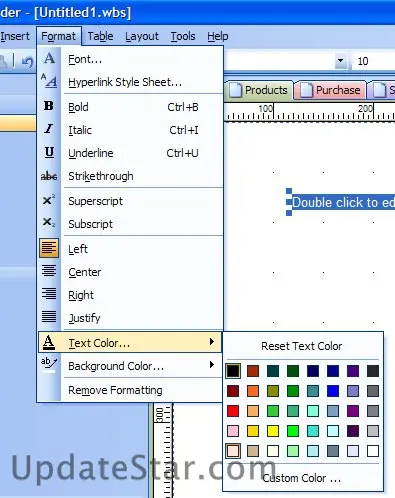Apply Strikethrough from the Format menu

(130, 176)
